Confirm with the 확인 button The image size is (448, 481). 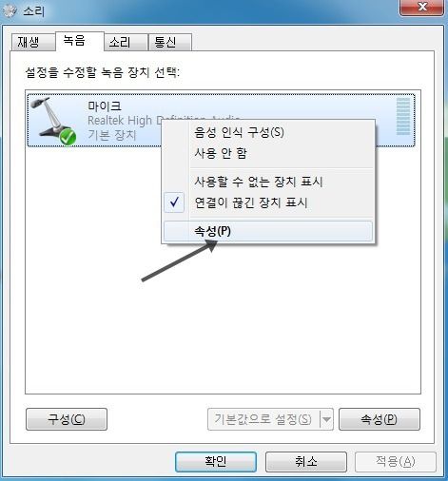click(x=216, y=461)
